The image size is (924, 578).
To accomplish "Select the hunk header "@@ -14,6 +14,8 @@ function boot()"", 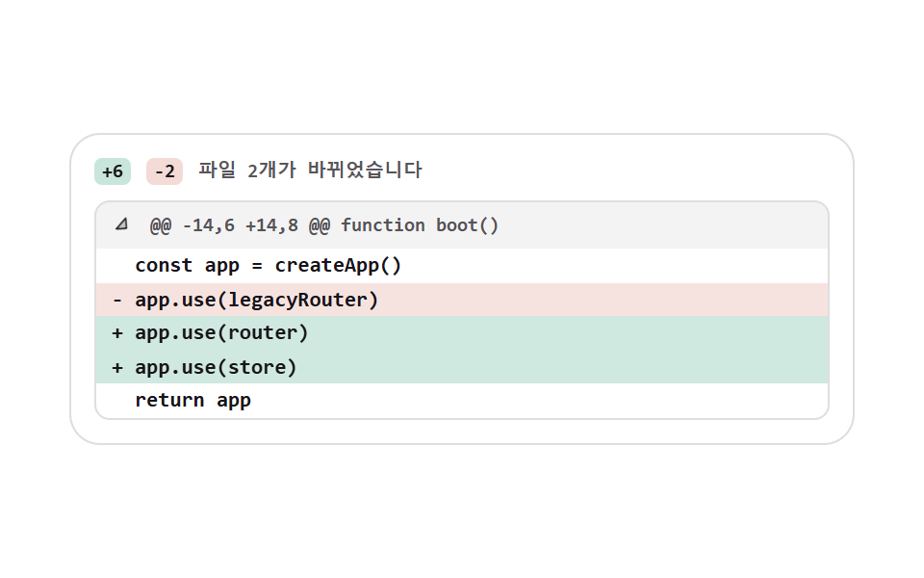I will tap(324, 225).
